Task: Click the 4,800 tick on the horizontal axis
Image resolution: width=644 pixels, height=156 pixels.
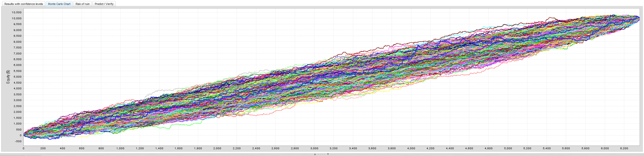Action: pyautogui.click(x=488, y=148)
